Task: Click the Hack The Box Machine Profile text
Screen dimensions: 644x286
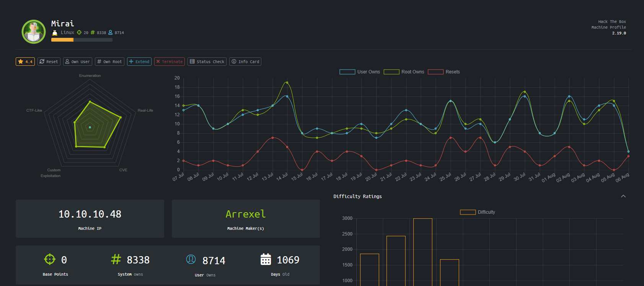Action: coord(609,24)
